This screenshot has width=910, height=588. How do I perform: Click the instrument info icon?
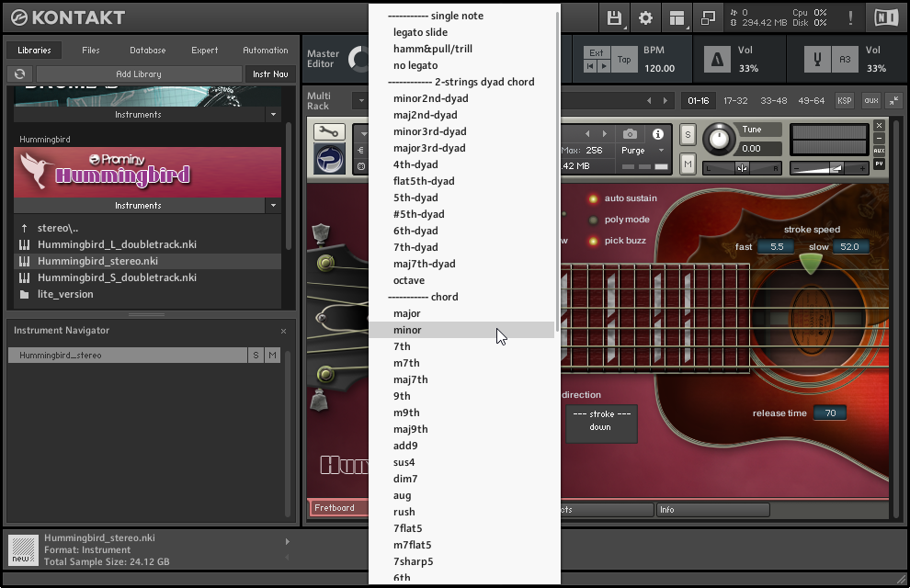pyautogui.click(x=658, y=134)
